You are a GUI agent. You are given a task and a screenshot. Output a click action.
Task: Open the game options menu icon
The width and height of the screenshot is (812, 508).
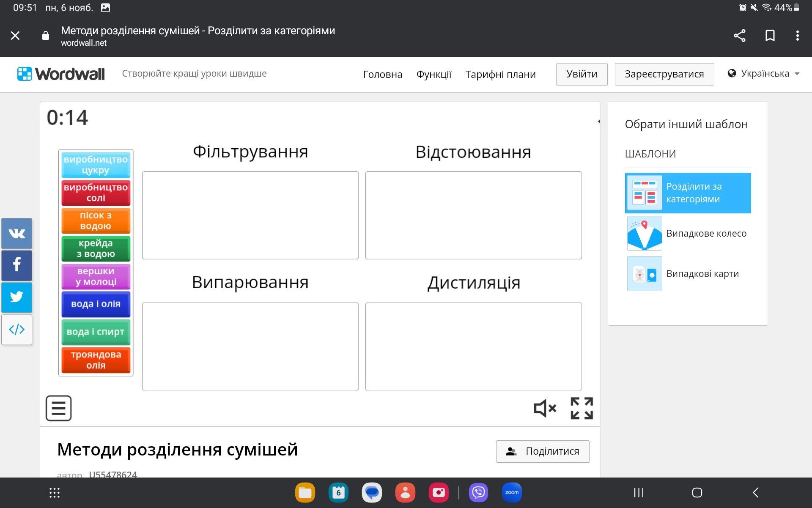pos(58,409)
